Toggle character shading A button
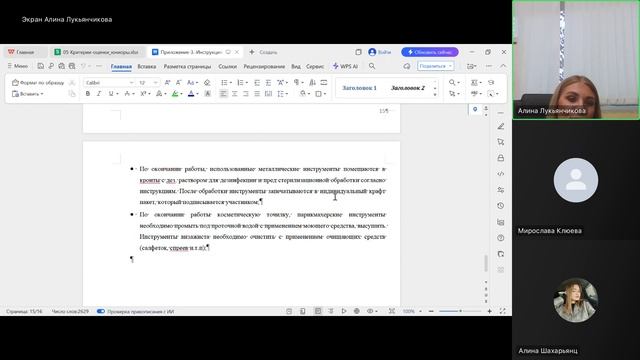The height and width of the screenshot is (360, 640). click(x=208, y=94)
